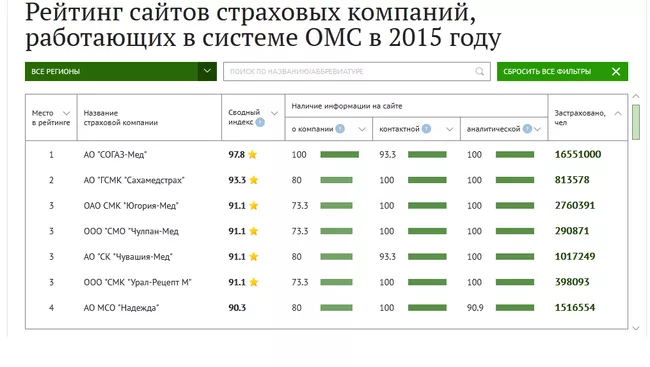
Task: Select company АО "СОГАЗ-Мед"
Action: tap(115, 155)
